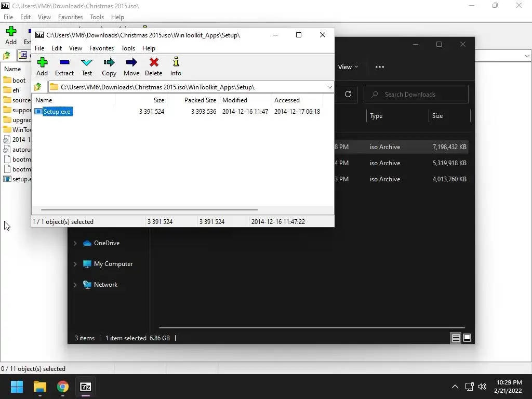Click address path field in front 7-Zip
This screenshot has height=399, width=532.
(191, 87)
